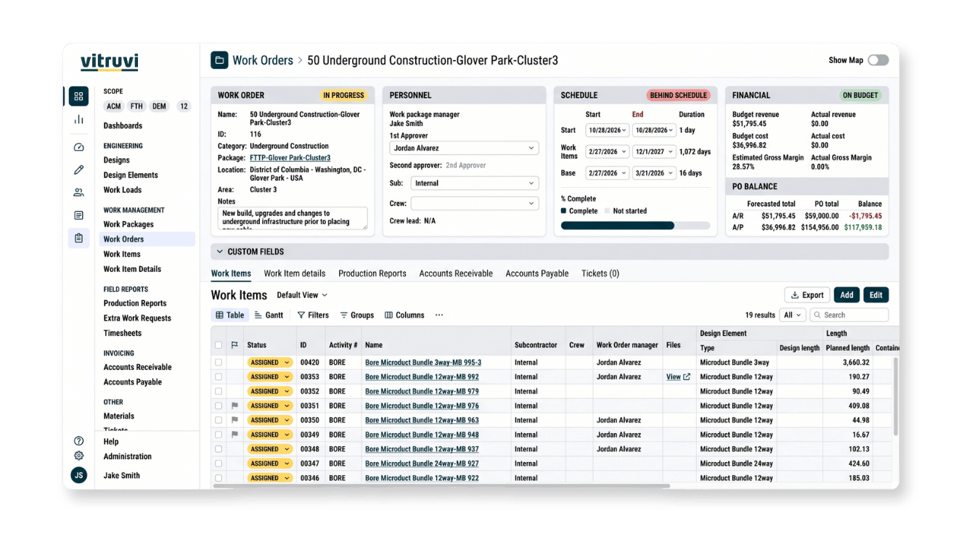Click the Add button
Image resolution: width=980 pixels, height=544 pixels.
[846, 295]
